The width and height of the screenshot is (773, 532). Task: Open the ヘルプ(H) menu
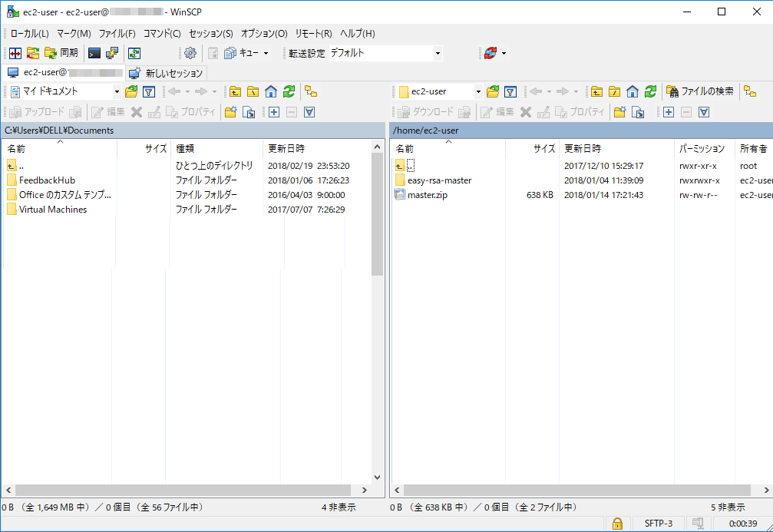coord(358,34)
